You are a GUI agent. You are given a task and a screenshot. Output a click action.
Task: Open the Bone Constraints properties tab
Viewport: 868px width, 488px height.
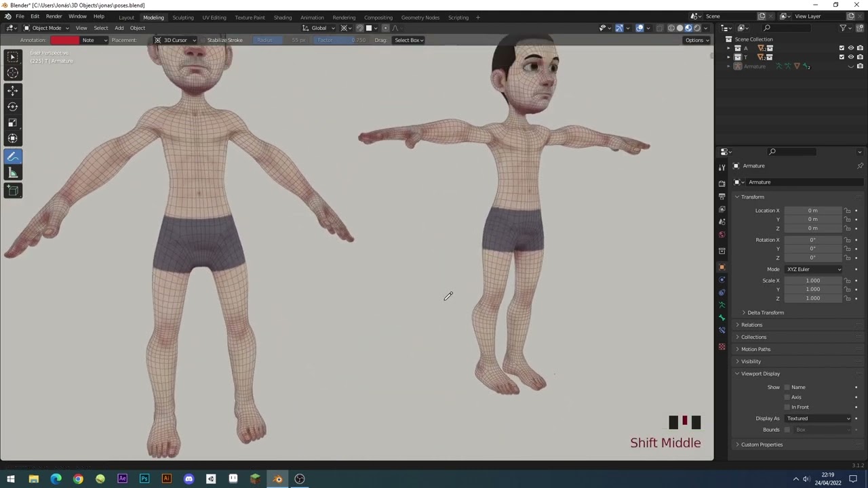click(722, 331)
